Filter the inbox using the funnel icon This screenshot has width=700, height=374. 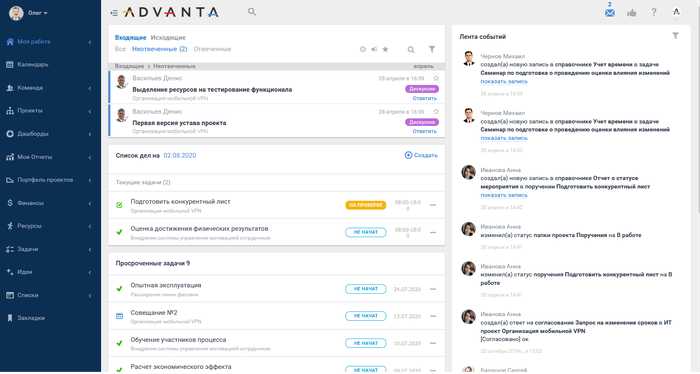pos(432,49)
